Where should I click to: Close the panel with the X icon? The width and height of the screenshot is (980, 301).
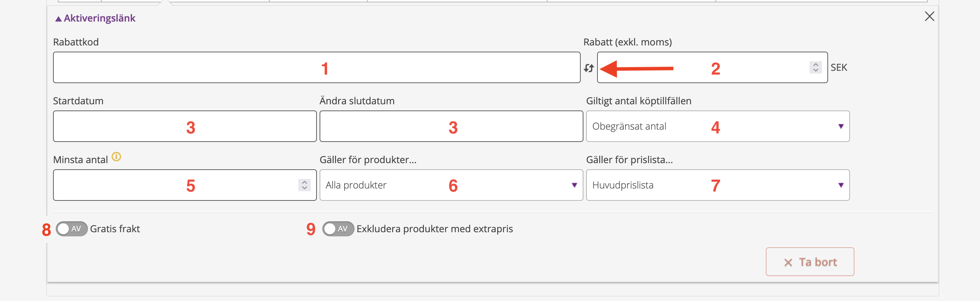[929, 16]
